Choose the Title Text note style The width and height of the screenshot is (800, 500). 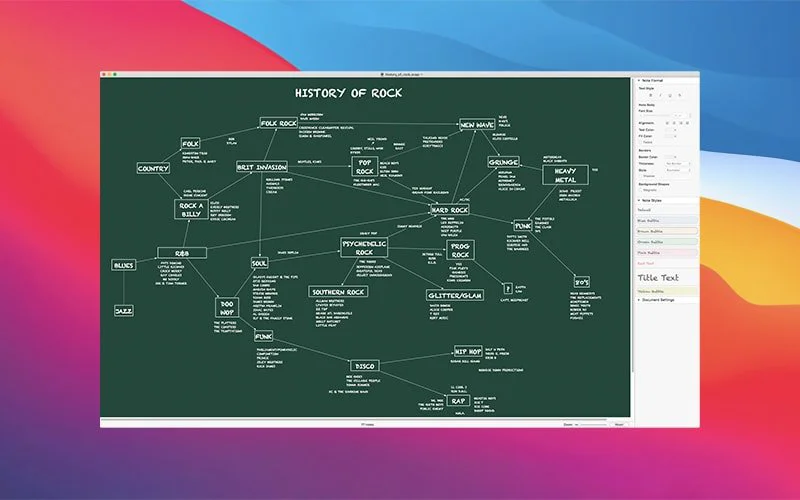coord(660,277)
